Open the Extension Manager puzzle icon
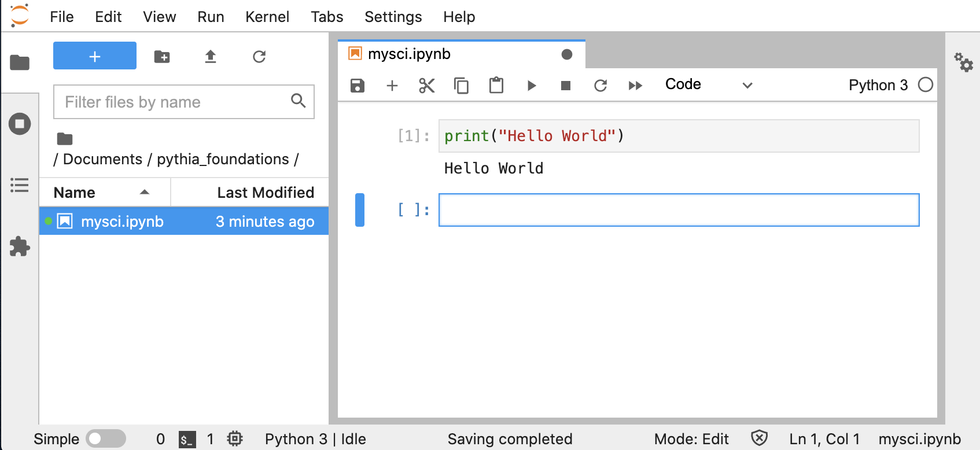The width and height of the screenshot is (980, 450). pyautogui.click(x=20, y=246)
